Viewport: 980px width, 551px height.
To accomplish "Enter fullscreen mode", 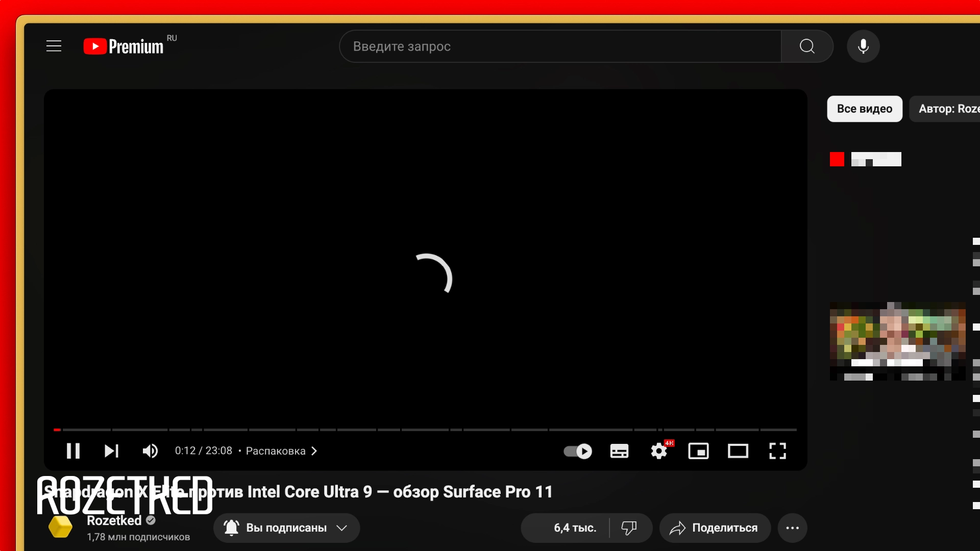I will 777,451.
